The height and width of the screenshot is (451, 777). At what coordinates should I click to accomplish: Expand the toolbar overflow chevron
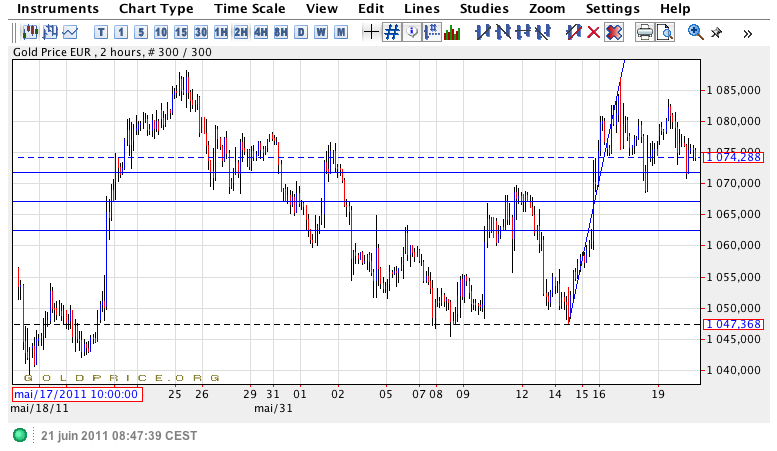(x=748, y=32)
